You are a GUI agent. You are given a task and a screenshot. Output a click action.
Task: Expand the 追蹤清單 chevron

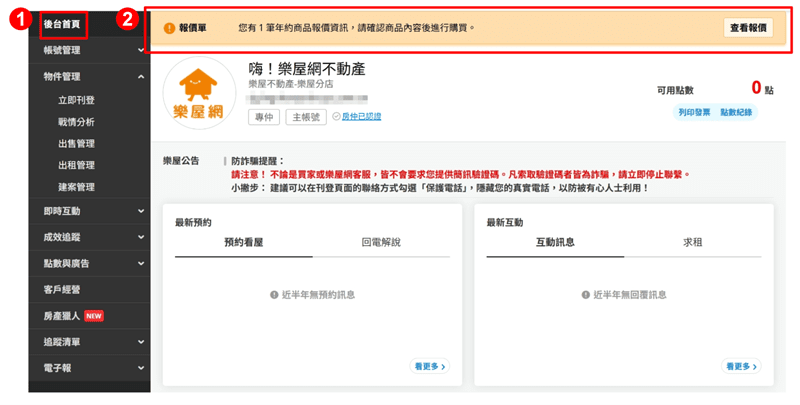141,342
